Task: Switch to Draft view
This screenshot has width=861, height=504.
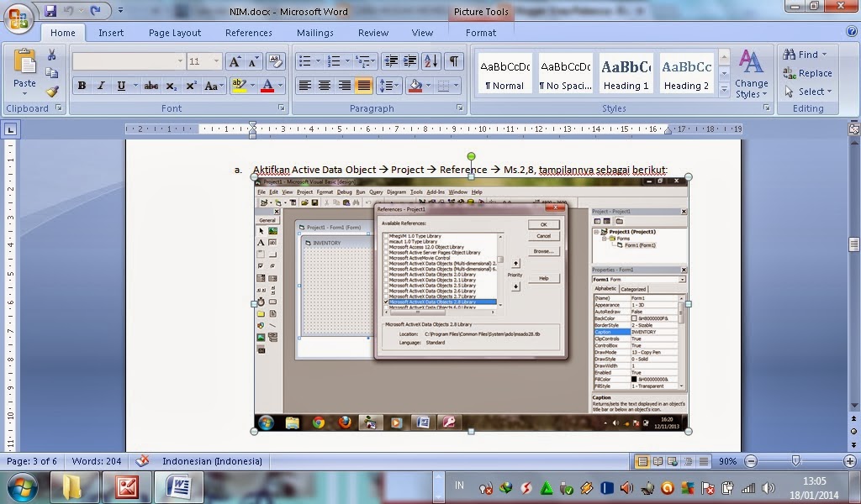Action: point(704,462)
